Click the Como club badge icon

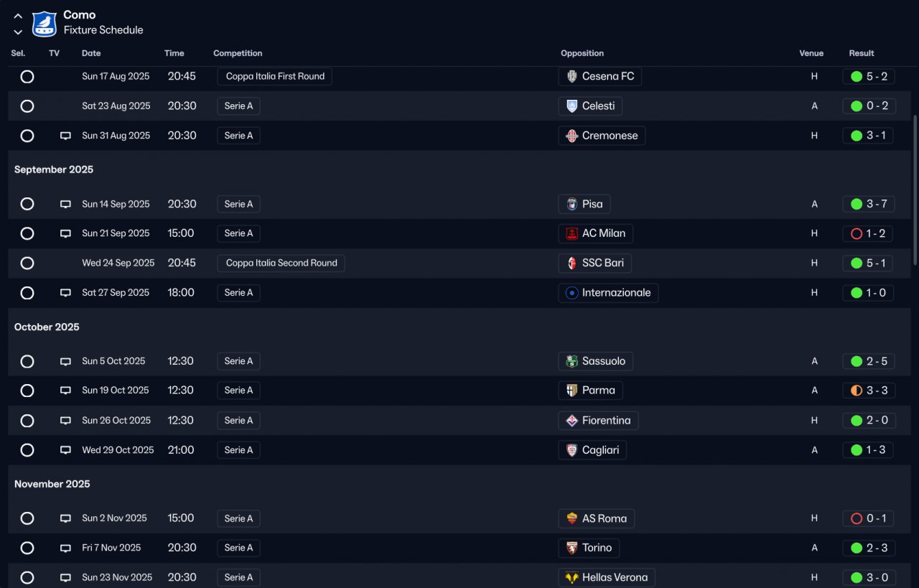(45, 24)
